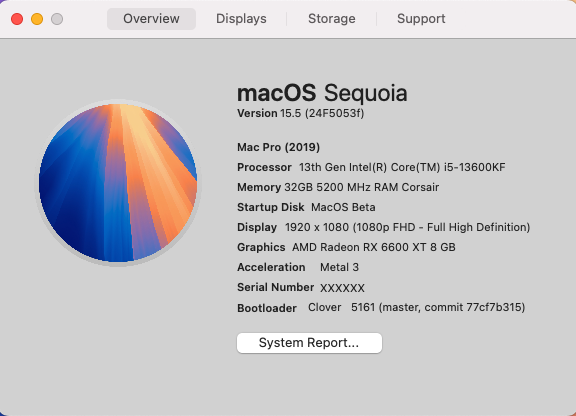Click the Startup Disk MacOS Beta entry
The image size is (576, 416).
(306, 207)
